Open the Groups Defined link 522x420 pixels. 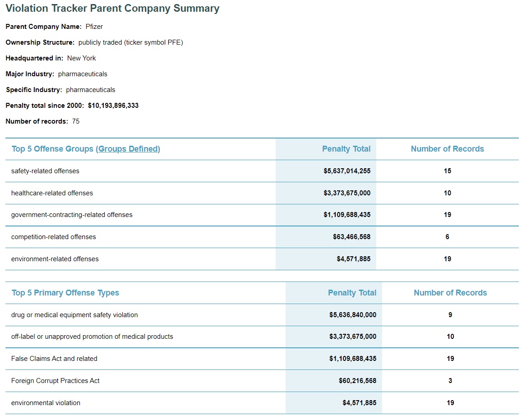coord(129,149)
